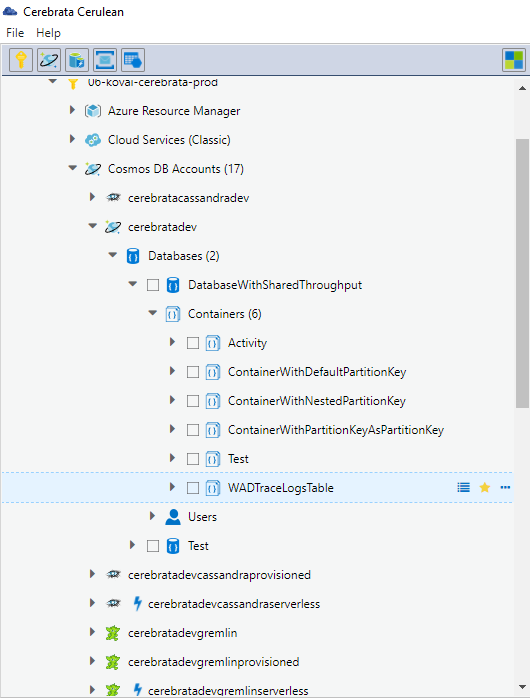Expand the cerebratacassandradev account
This screenshot has width=530, height=698.
(92, 196)
